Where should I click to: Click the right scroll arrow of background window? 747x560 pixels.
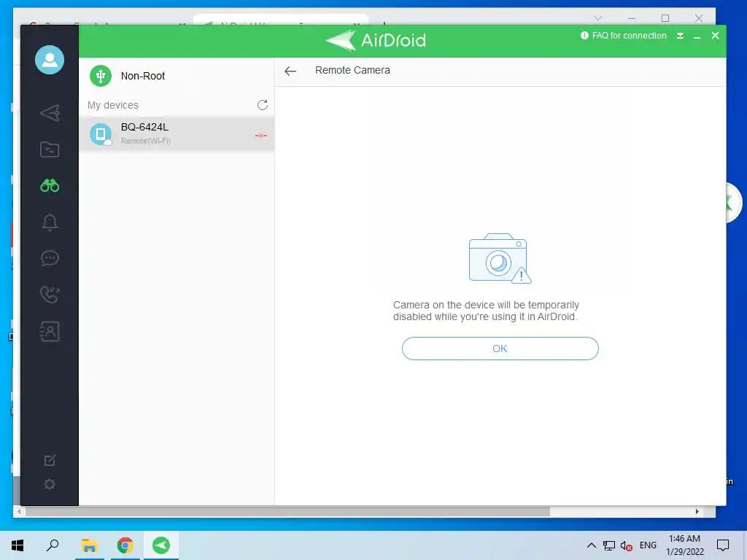697,511
